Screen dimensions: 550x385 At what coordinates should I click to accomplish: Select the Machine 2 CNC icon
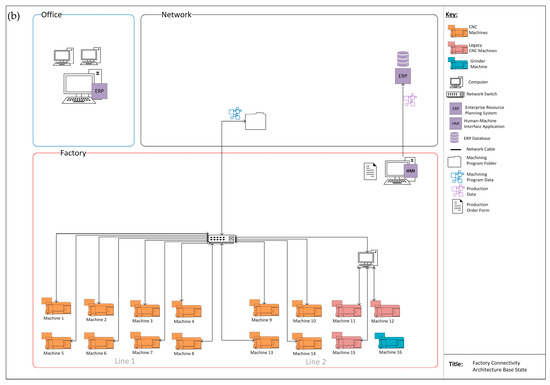point(99,308)
